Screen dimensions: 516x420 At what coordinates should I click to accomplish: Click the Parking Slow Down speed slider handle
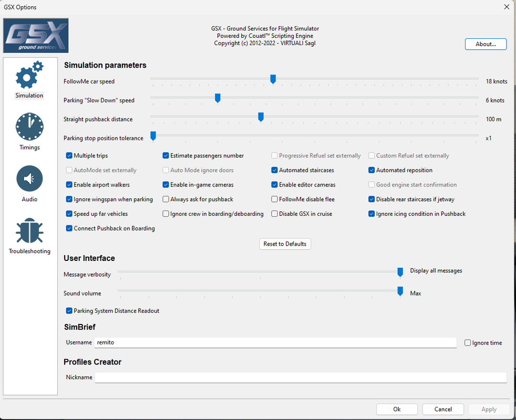[218, 98]
